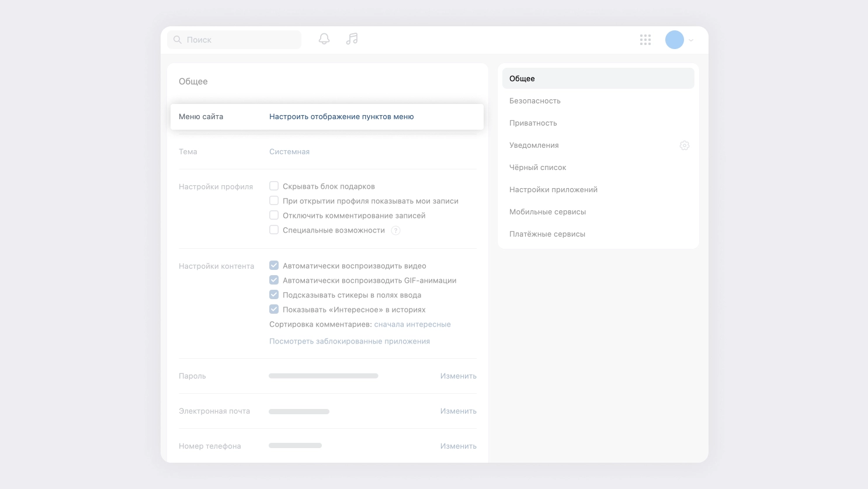Viewport: 868px width, 489px height.
Task: Focus the Поиск search field
Action: 234,40
